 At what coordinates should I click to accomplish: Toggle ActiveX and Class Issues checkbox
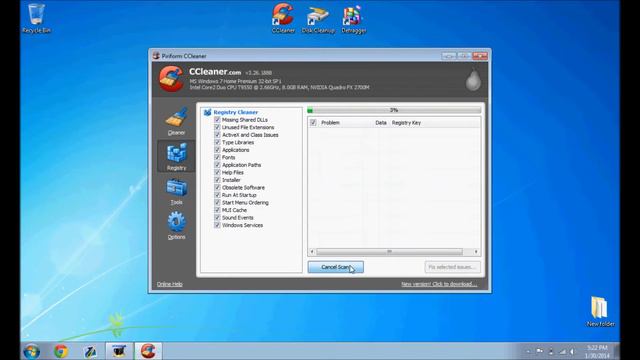pyautogui.click(x=217, y=135)
